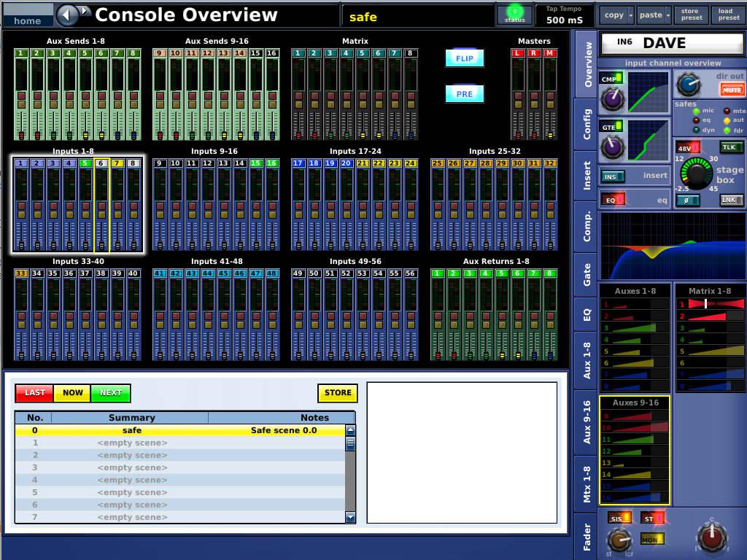
Task: Switch to the Insert side tab
Action: [x=587, y=176]
